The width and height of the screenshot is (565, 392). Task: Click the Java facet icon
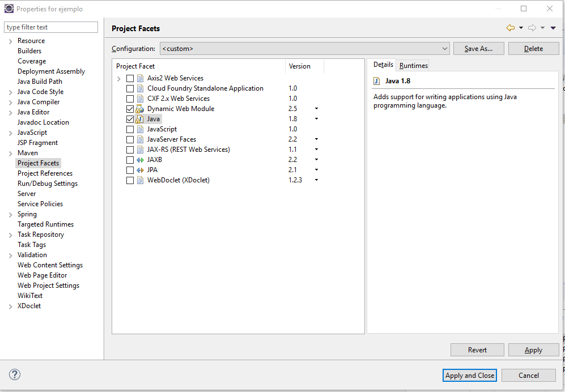pos(140,119)
